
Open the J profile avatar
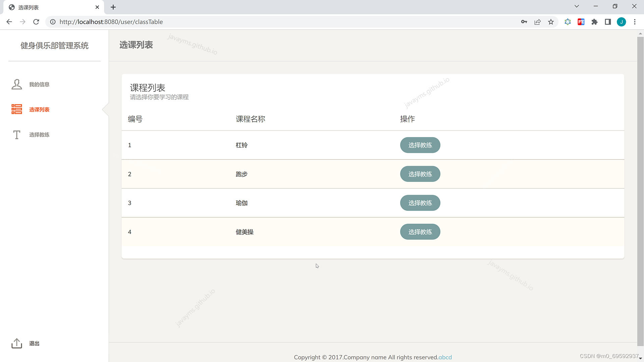tap(621, 22)
